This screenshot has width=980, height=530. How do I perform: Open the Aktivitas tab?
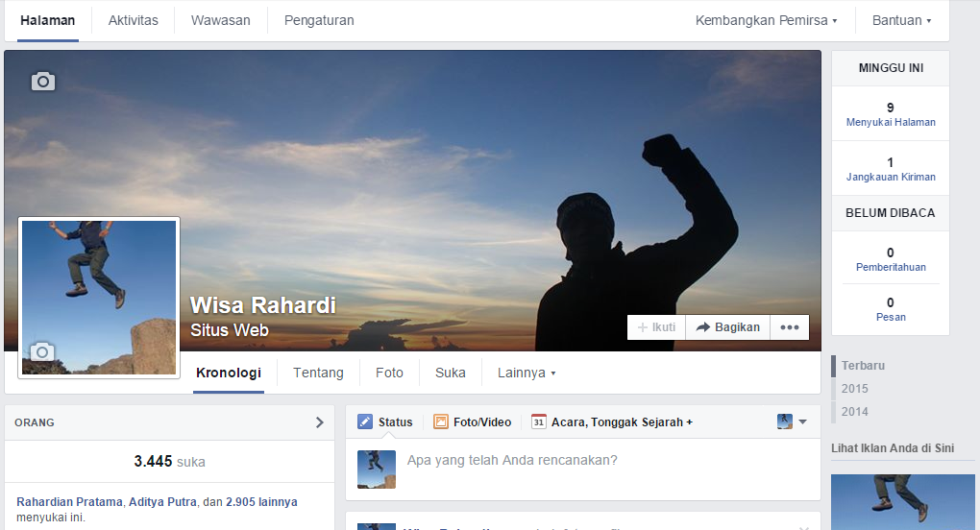tap(134, 20)
